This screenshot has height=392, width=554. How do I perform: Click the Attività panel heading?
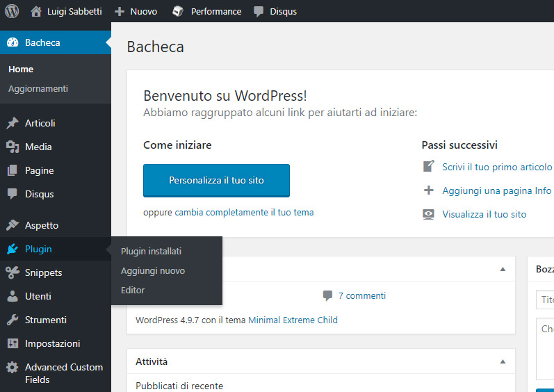pos(152,361)
